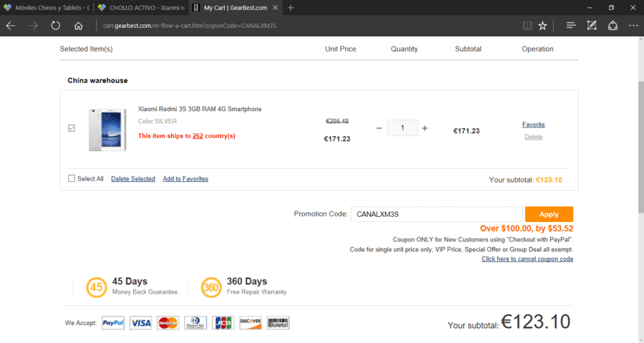This screenshot has width=644, height=343.
Task: Click the Color:SILVER text
Action: (x=157, y=121)
